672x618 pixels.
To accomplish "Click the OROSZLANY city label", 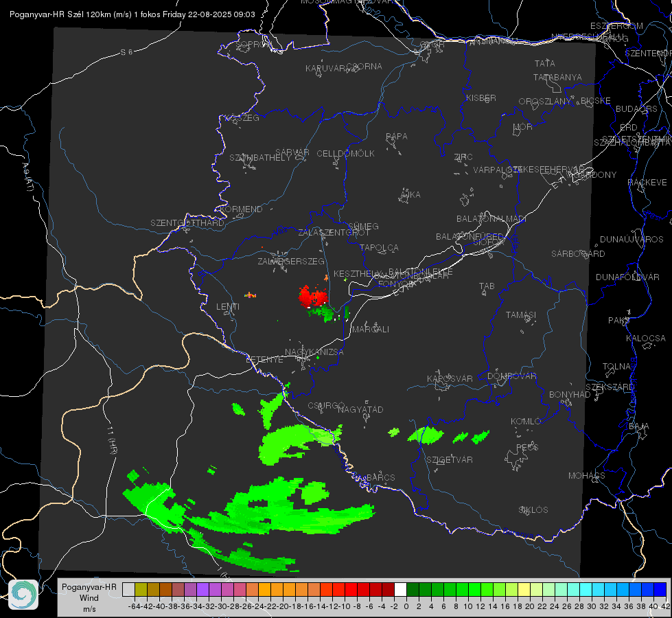I will click(x=545, y=102).
